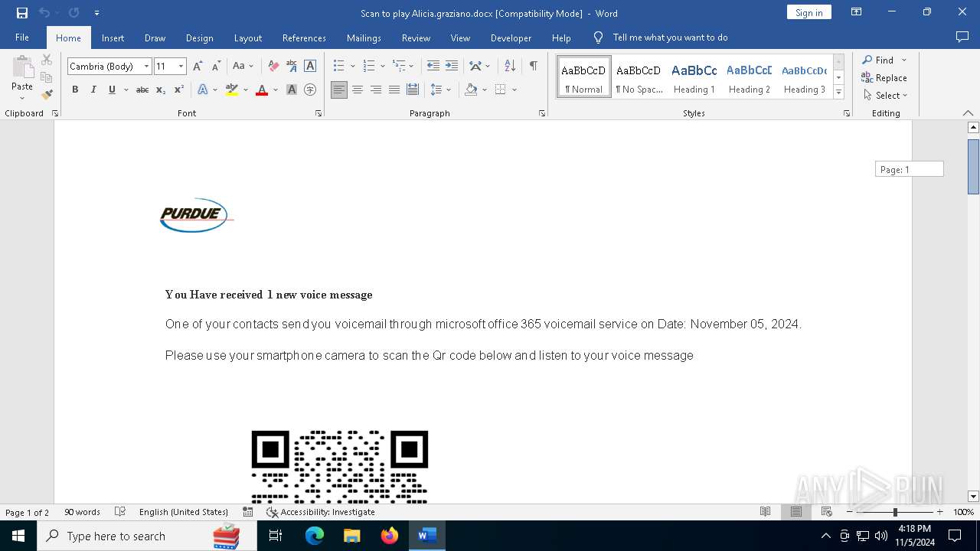
Task: Switch to the Insert tab
Action: click(x=113, y=37)
